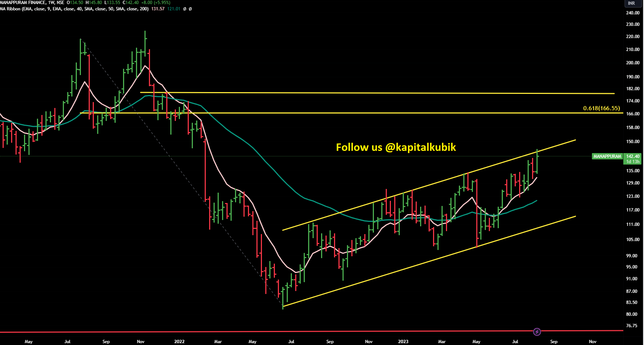
Task: Click the 142.40 current price label
Action: point(633,156)
